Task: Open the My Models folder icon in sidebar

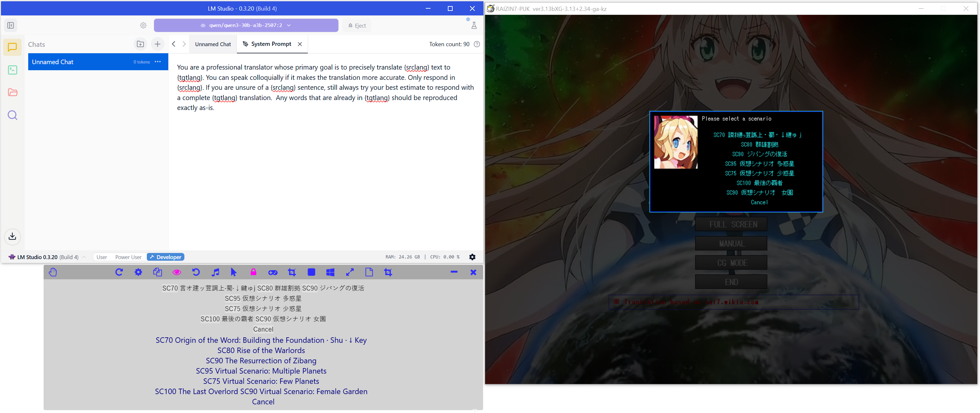Action: 13,92
